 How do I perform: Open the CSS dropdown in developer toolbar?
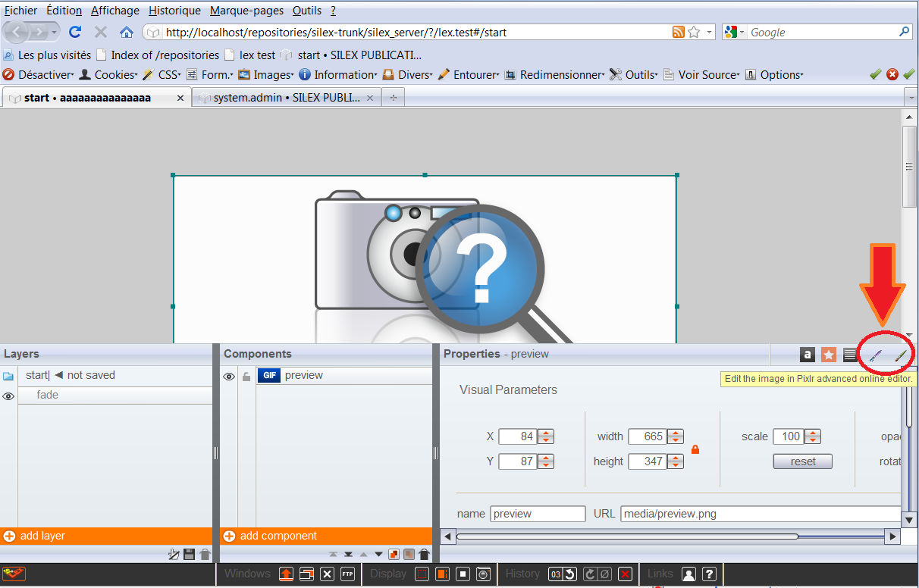(x=162, y=74)
